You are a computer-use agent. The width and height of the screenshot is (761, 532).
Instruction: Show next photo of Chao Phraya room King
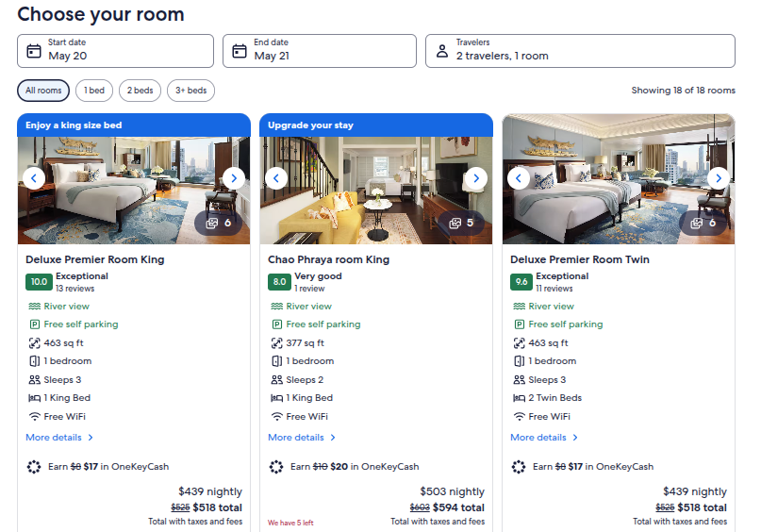(476, 178)
